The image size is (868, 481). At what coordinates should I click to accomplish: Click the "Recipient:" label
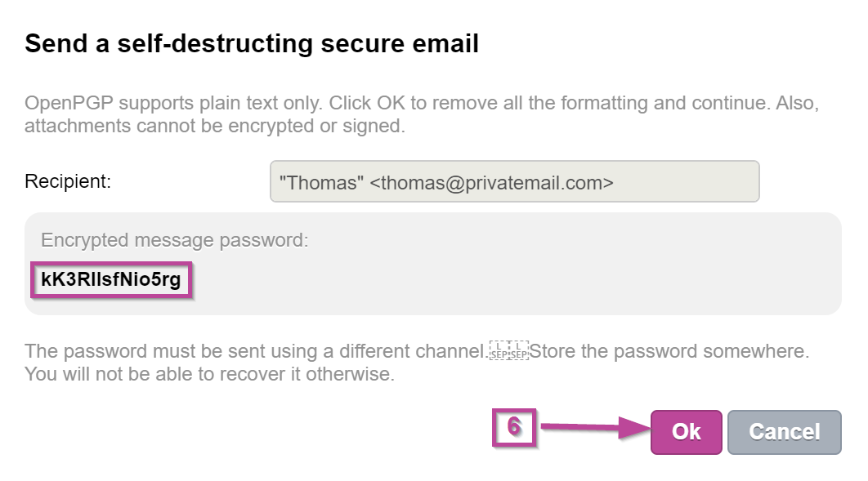tap(68, 181)
